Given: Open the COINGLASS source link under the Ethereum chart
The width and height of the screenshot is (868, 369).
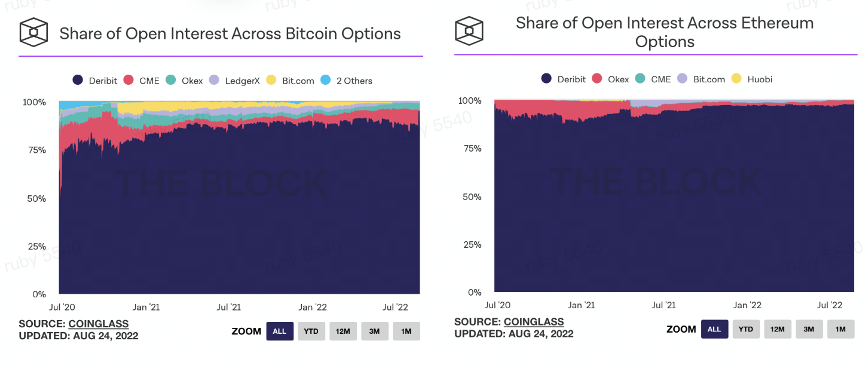Looking at the screenshot, I should point(534,322).
